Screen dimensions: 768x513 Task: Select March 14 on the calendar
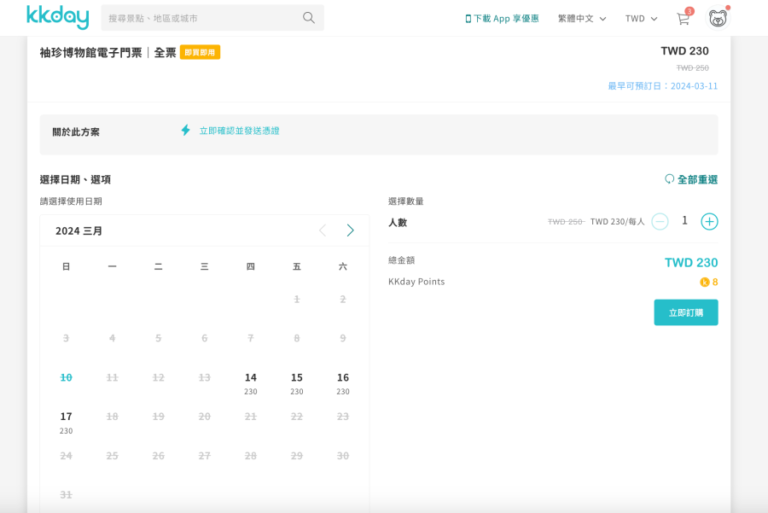[250, 382]
